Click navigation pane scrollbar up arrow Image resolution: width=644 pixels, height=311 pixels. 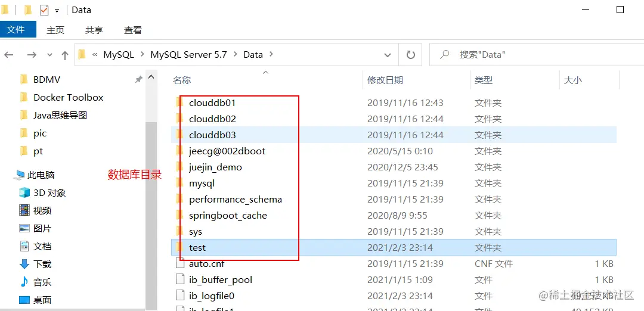tap(151, 77)
